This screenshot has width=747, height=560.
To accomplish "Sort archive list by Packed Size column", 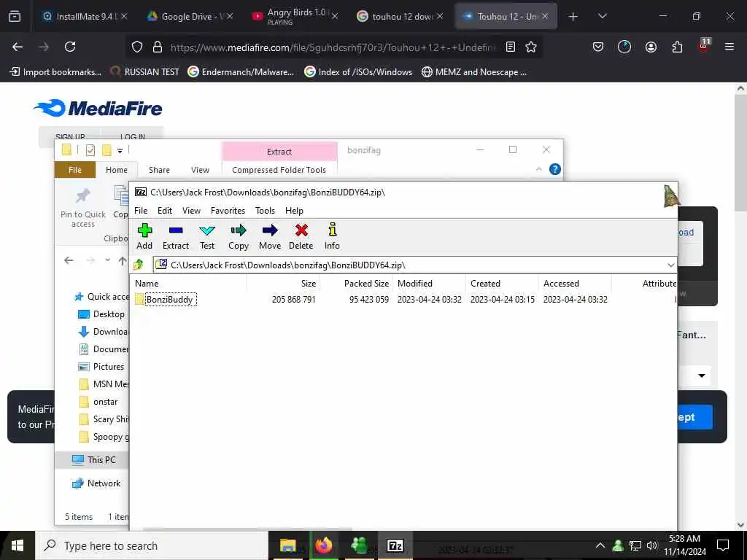I will pyautogui.click(x=356, y=284).
